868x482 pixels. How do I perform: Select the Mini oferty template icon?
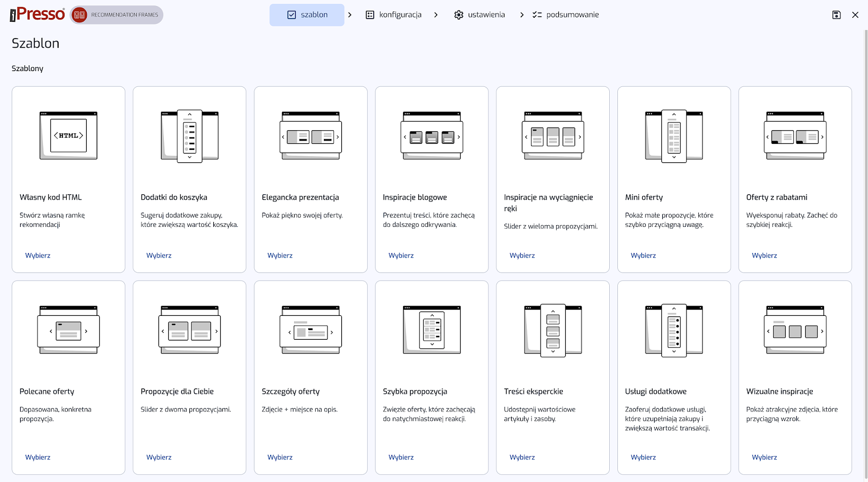pyautogui.click(x=674, y=136)
